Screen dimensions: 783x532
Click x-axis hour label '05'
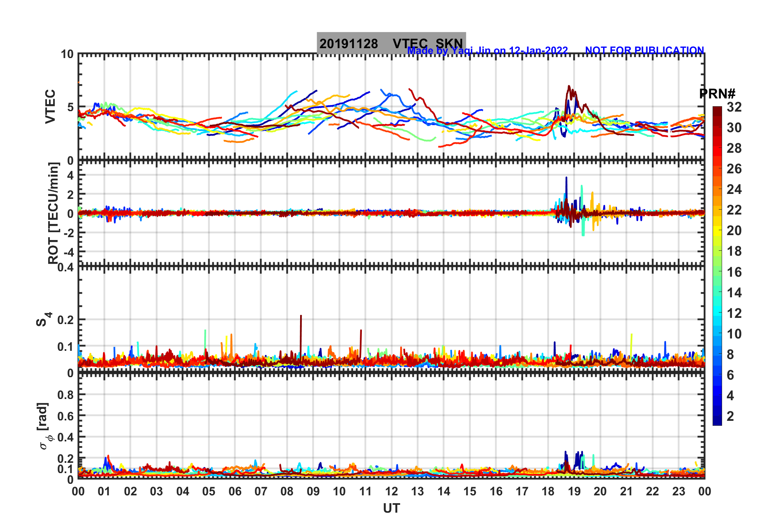pyautogui.click(x=209, y=492)
